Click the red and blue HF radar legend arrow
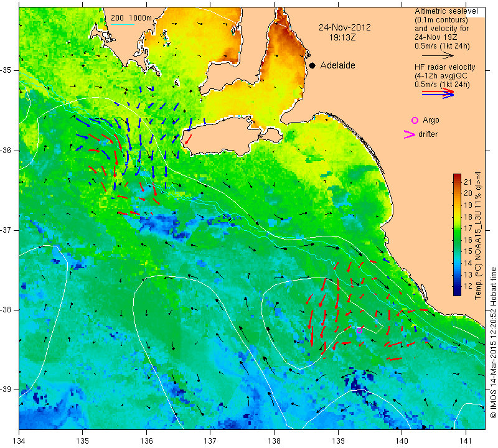 point(438,93)
